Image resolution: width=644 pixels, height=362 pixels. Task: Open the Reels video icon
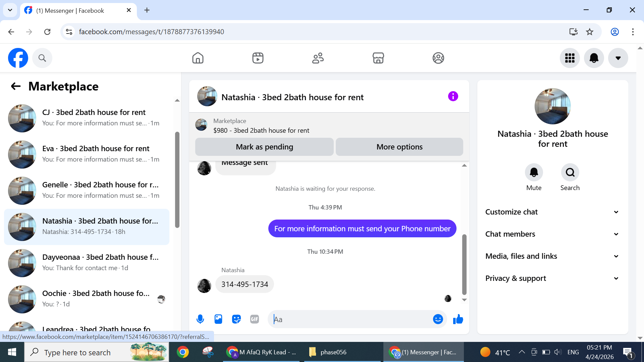tap(258, 58)
